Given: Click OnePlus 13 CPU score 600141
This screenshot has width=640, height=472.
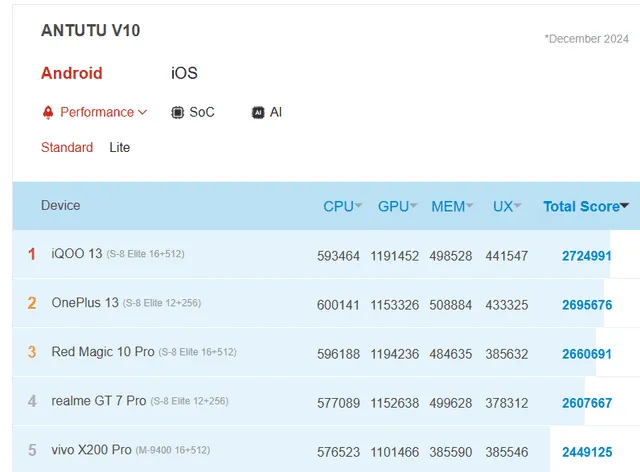Looking at the screenshot, I should [338, 305].
